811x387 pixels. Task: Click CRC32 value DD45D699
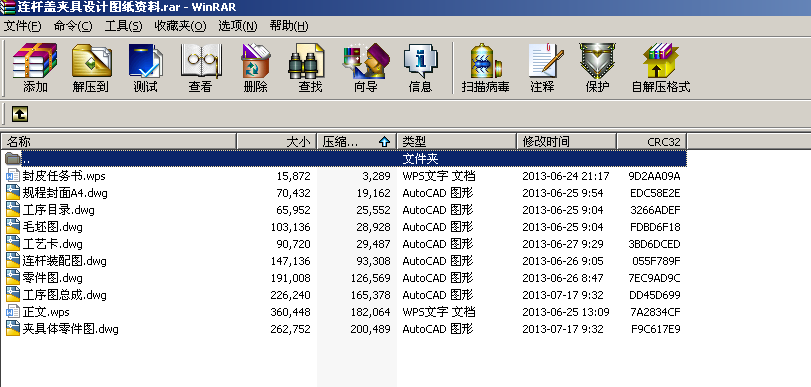click(654, 295)
